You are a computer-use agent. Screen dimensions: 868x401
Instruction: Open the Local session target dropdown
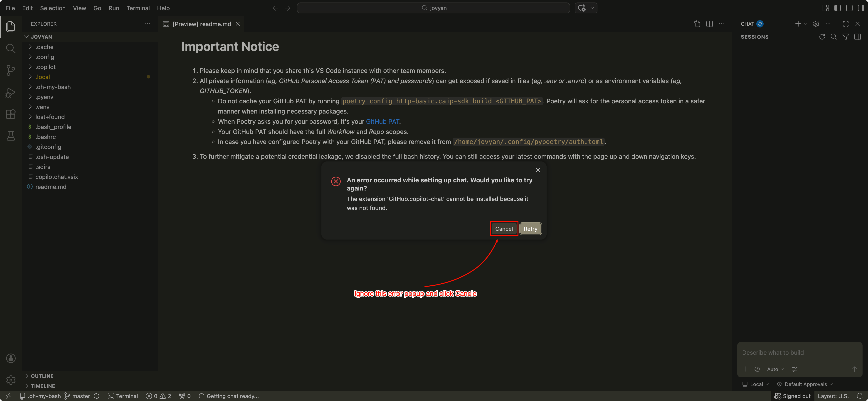[x=755, y=384]
